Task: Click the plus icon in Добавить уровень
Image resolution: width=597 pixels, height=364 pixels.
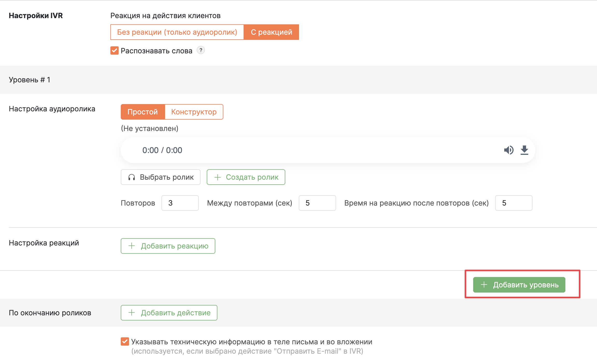Action: (484, 285)
